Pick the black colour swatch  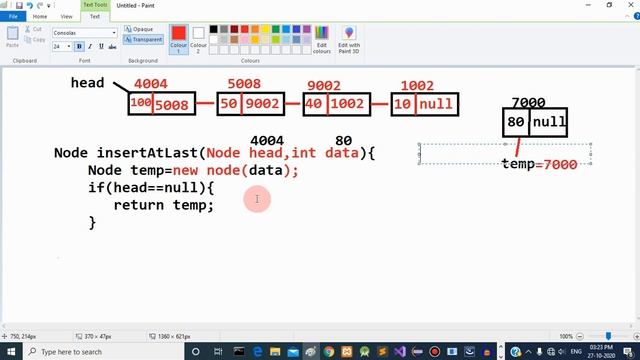[x=213, y=29]
